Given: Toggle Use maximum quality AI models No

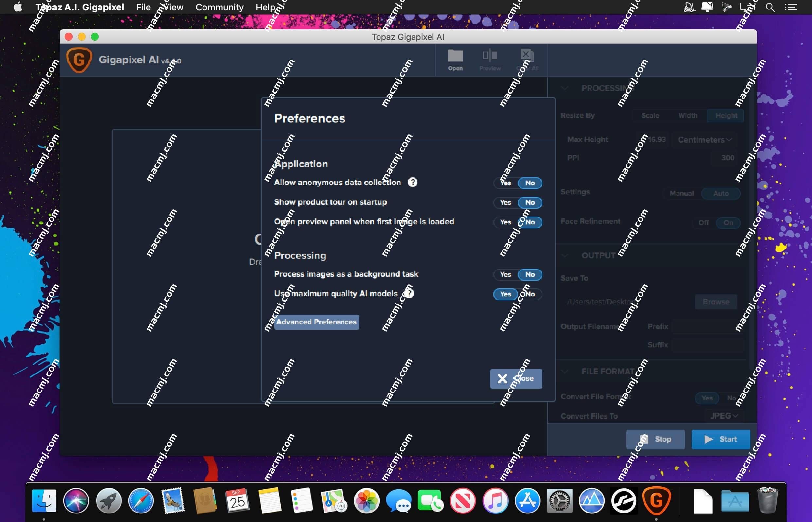Looking at the screenshot, I should click(x=529, y=294).
